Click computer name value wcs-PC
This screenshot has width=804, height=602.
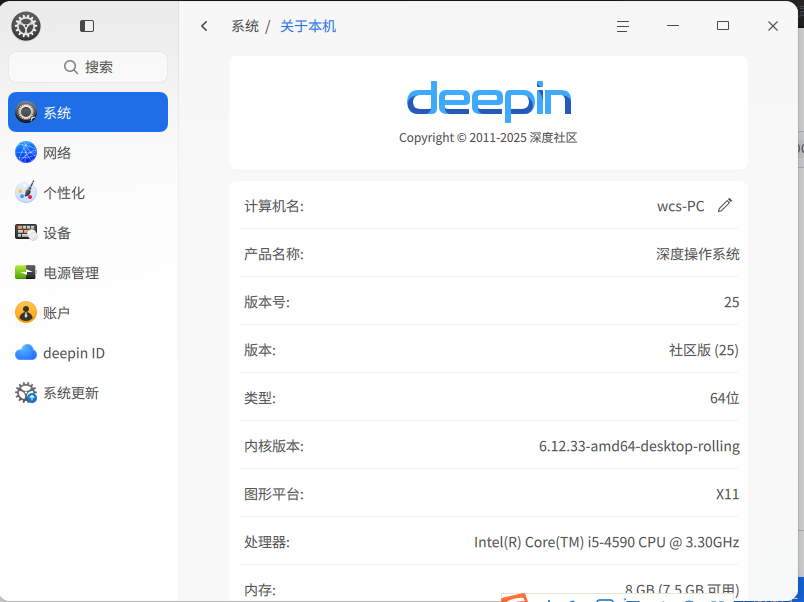(x=680, y=206)
